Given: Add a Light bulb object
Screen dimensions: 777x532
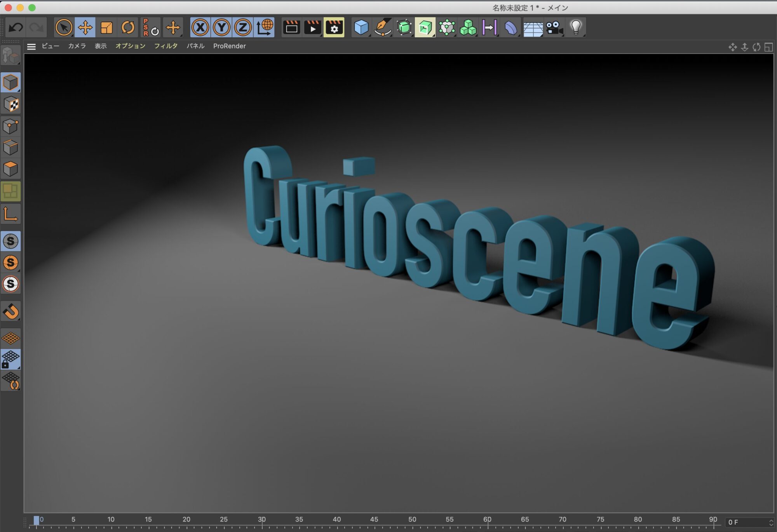Looking at the screenshot, I should point(576,28).
